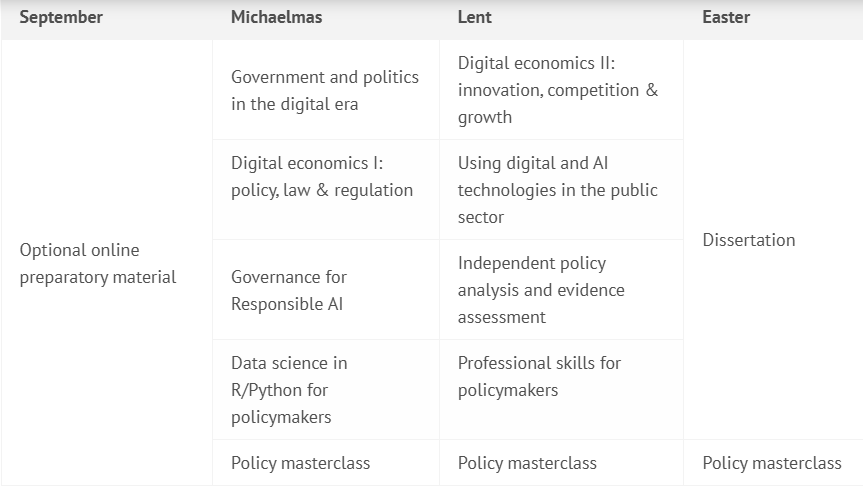
Task: Select Optional online preparatory material cell
Action: tap(98, 263)
